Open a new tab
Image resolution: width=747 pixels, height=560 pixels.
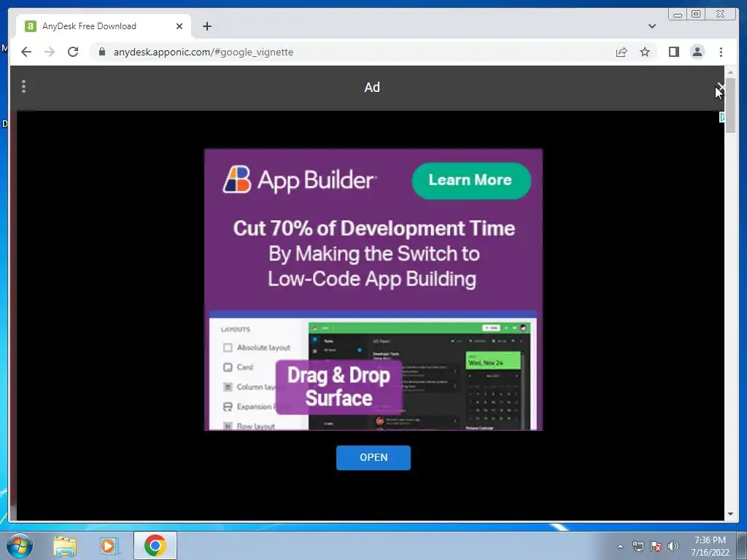pos(206,26)
